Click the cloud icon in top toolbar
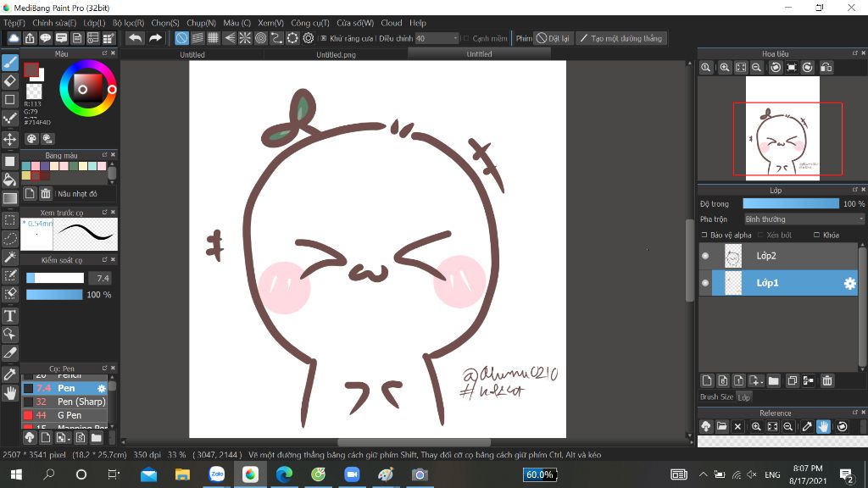This screenshot has width=868, height=488. click(14, 38)
